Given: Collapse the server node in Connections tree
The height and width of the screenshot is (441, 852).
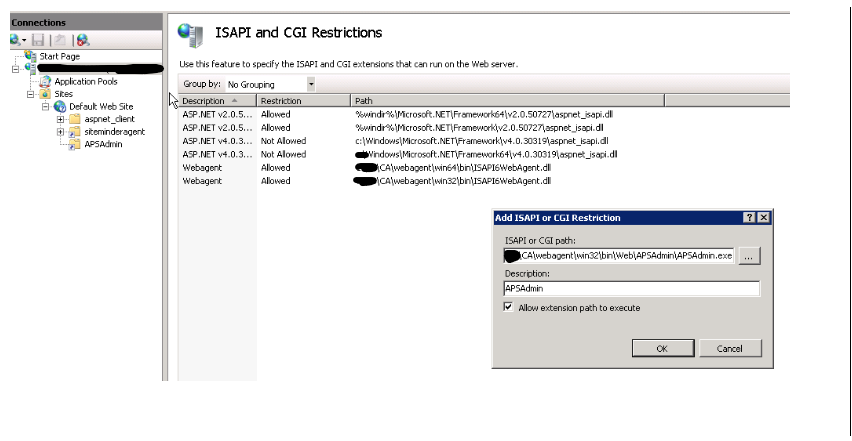Looking at the screenshot, I should click(15, 69).
